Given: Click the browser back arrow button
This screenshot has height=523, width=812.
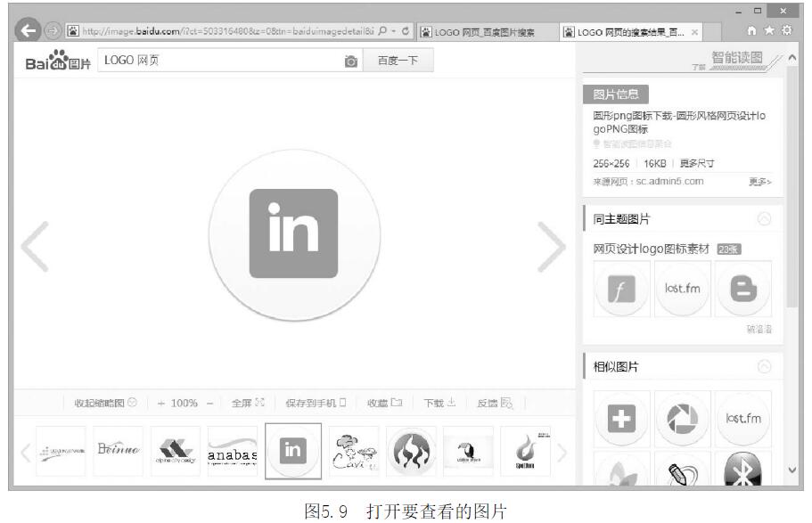Looking at the screenshot, I should point(29,31).
